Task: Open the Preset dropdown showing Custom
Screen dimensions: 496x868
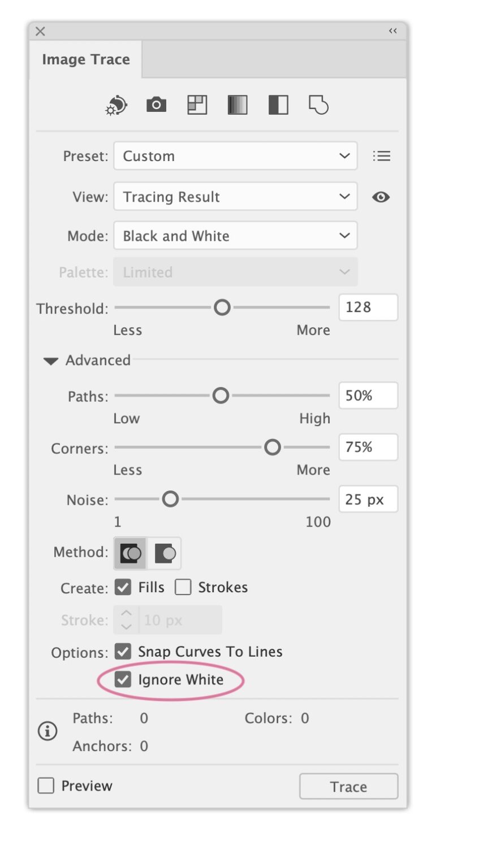Action: point(235,156)
